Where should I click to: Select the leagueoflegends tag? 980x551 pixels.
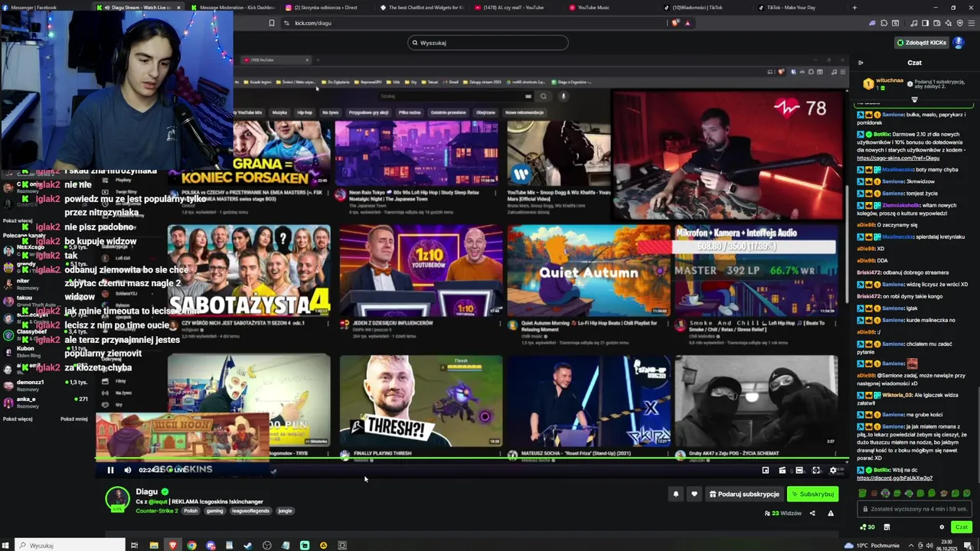[250, 510]
